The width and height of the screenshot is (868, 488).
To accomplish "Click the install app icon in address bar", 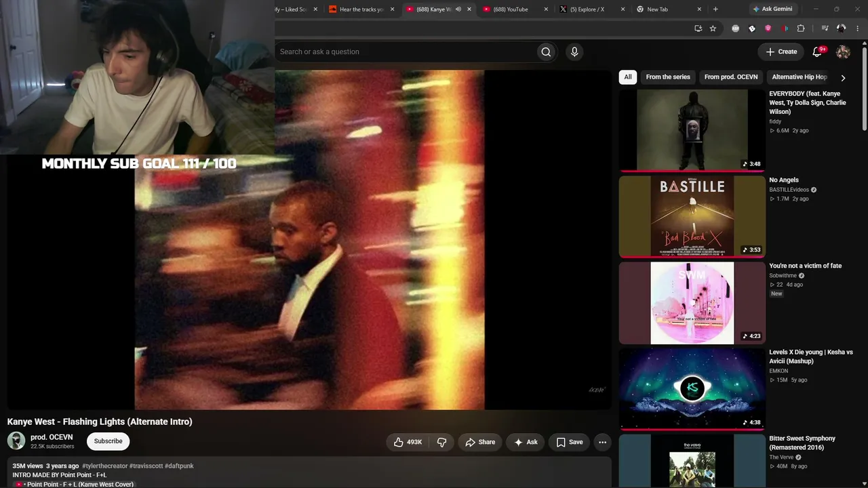I will [x=698, y=28].
